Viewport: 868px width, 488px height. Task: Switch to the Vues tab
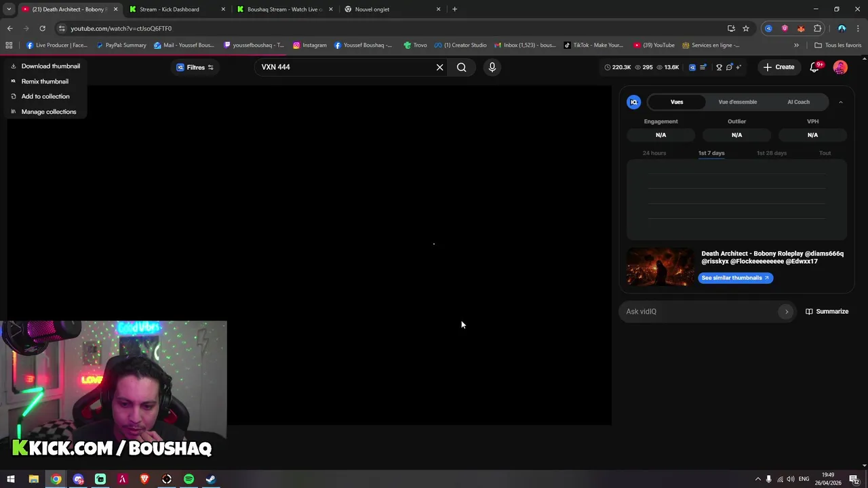[x=677, y=102]
